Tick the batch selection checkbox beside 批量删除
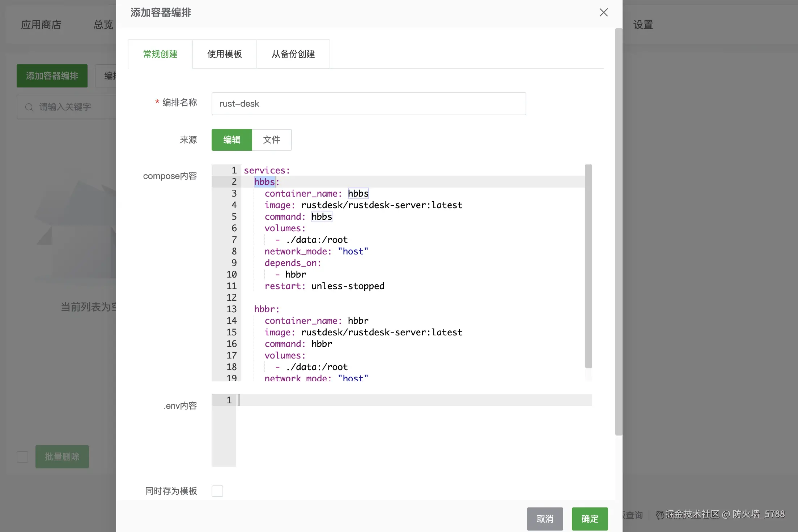This screenshot has height=532, width=798. 22,457
